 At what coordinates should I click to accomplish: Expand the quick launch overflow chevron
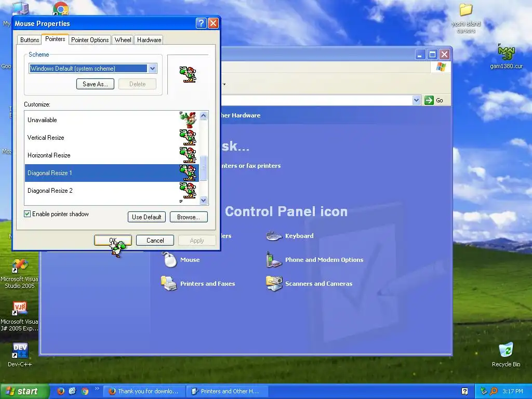click(97, 389)
